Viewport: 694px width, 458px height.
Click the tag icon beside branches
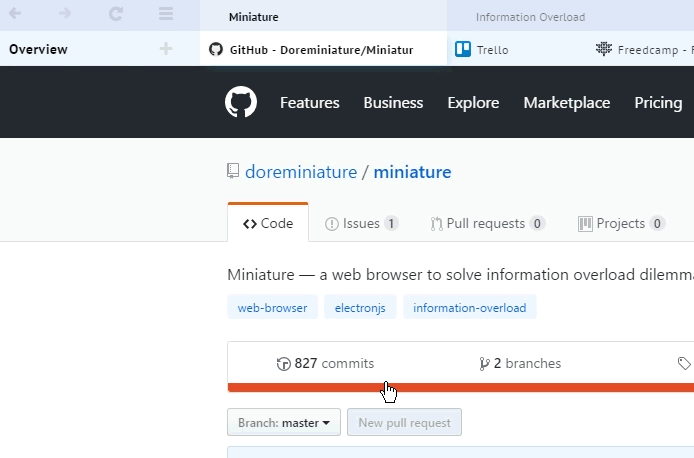click(684, 364)
